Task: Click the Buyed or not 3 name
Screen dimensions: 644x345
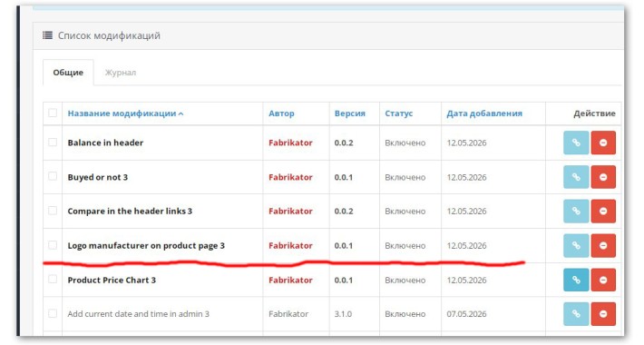Action: [x=98, y=177]
